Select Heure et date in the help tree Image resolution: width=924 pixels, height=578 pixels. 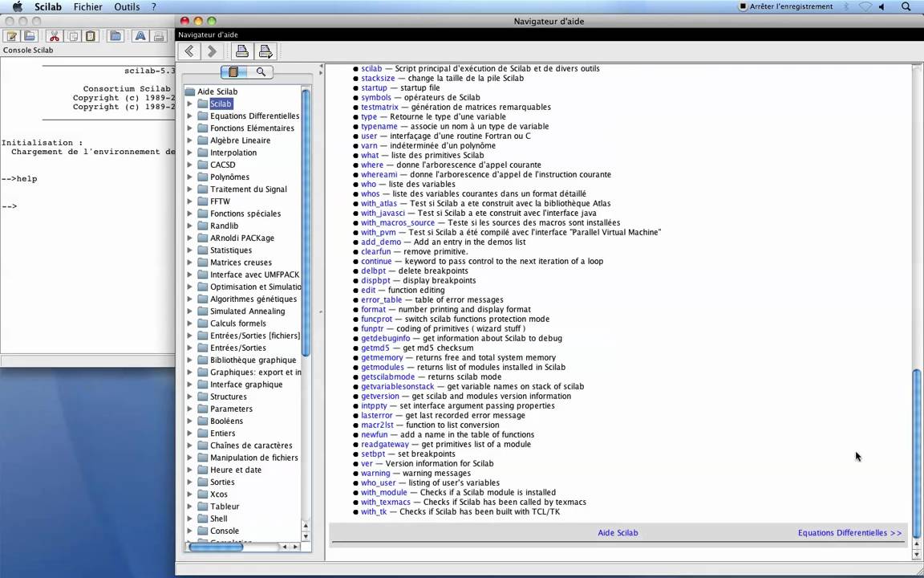(x=235, y=470)
